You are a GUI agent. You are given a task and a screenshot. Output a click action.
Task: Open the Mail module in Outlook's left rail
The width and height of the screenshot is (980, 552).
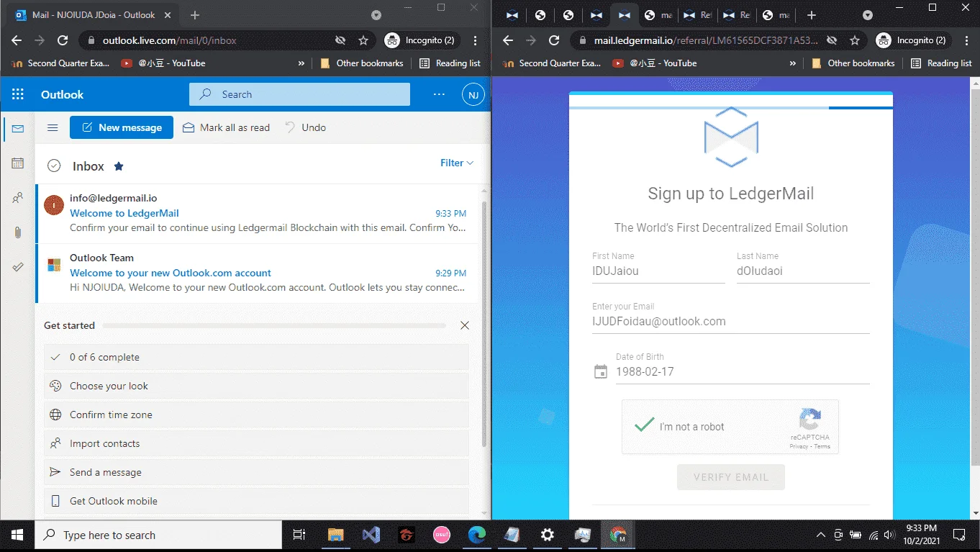tap(18, 129)
